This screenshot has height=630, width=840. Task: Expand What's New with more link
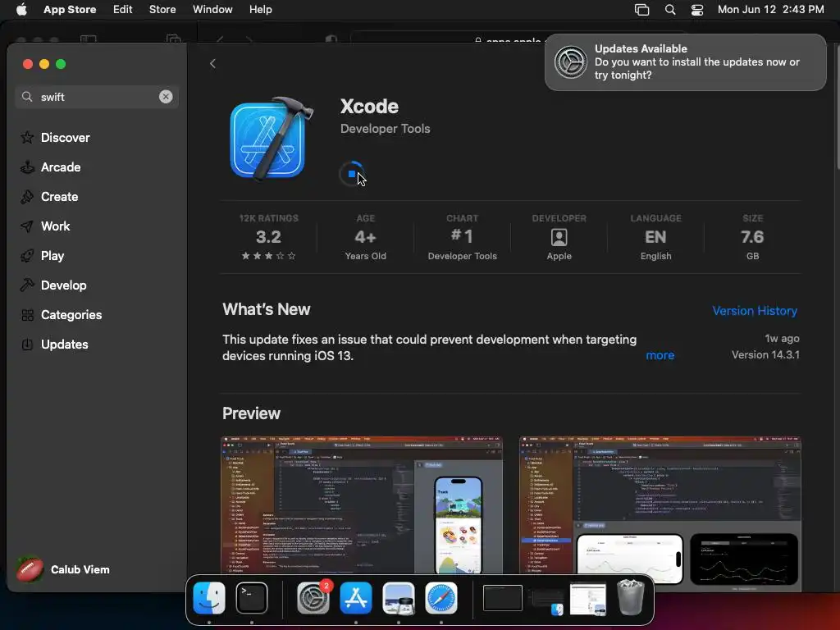tap(660, 355)
